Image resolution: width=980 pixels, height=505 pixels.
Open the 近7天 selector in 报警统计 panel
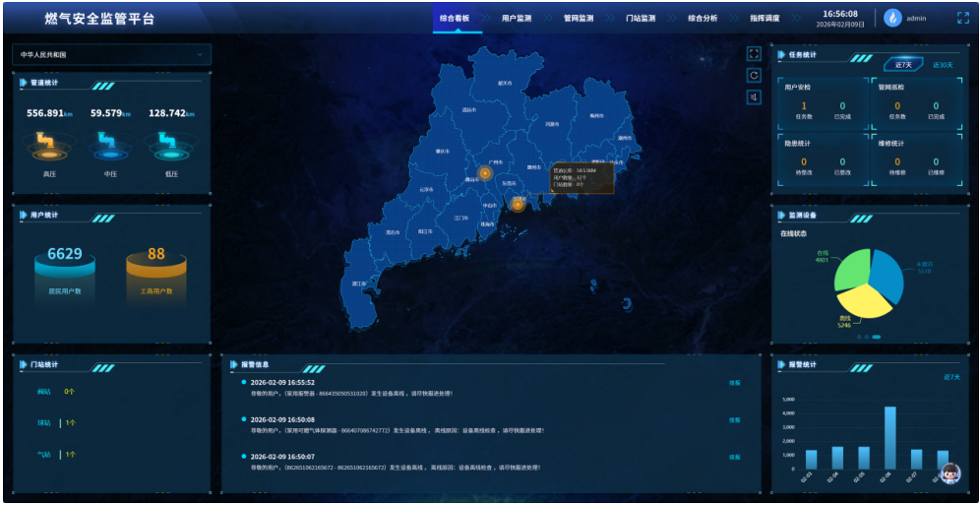[x=950, y=377]
